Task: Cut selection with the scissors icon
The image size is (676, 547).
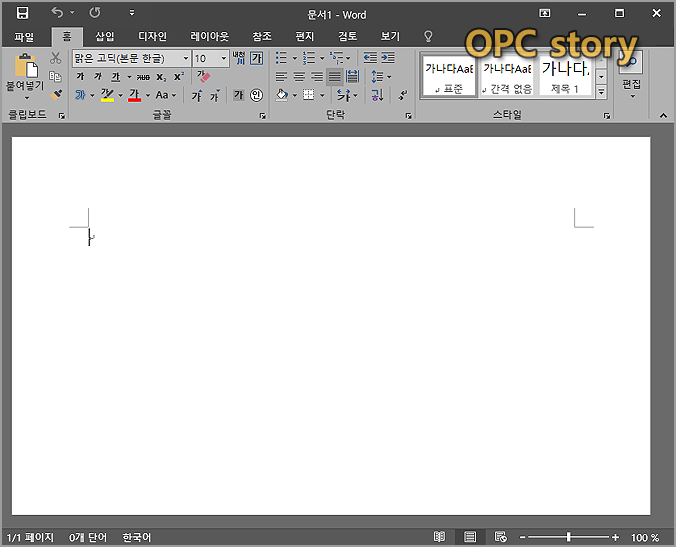Action: point(56,58)
